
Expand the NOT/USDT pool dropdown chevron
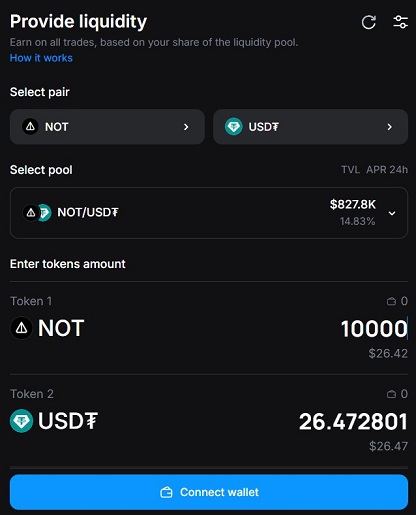click(392, 213)
